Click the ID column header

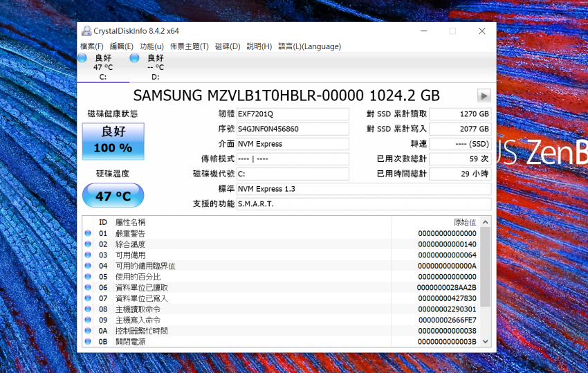[103, 223]
